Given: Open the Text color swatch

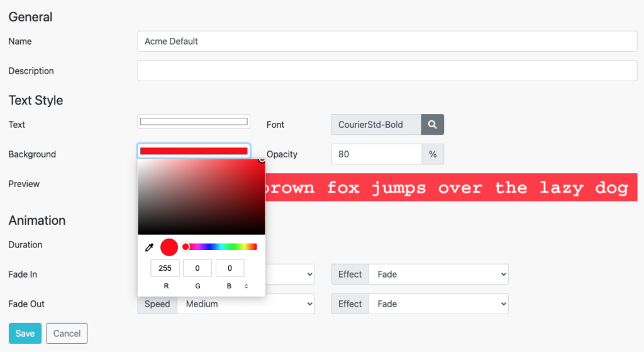Looking at the screenshot, I should [x=194, y=122].
